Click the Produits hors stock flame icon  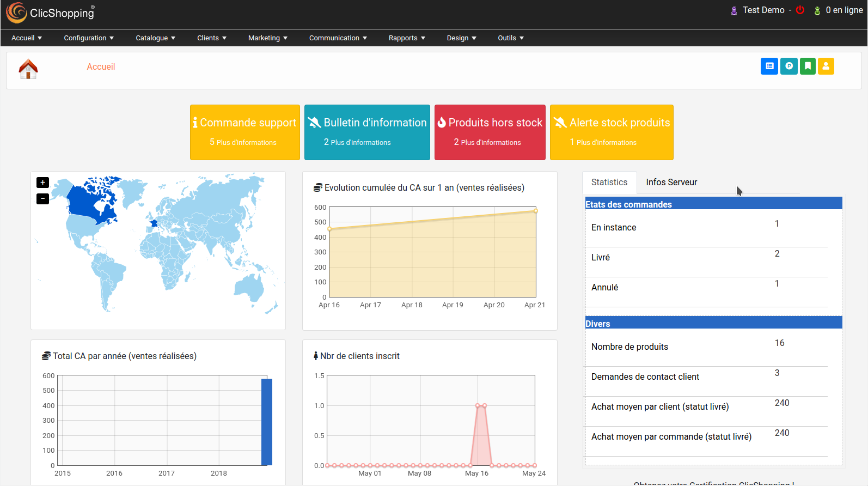(442, 123)
